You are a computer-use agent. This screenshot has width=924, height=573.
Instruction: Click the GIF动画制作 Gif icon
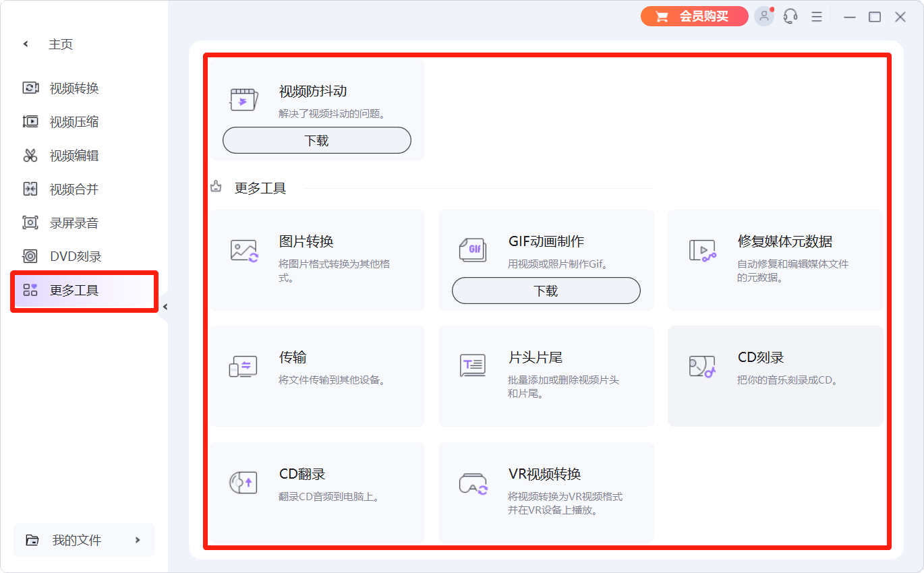click(473, 249)
